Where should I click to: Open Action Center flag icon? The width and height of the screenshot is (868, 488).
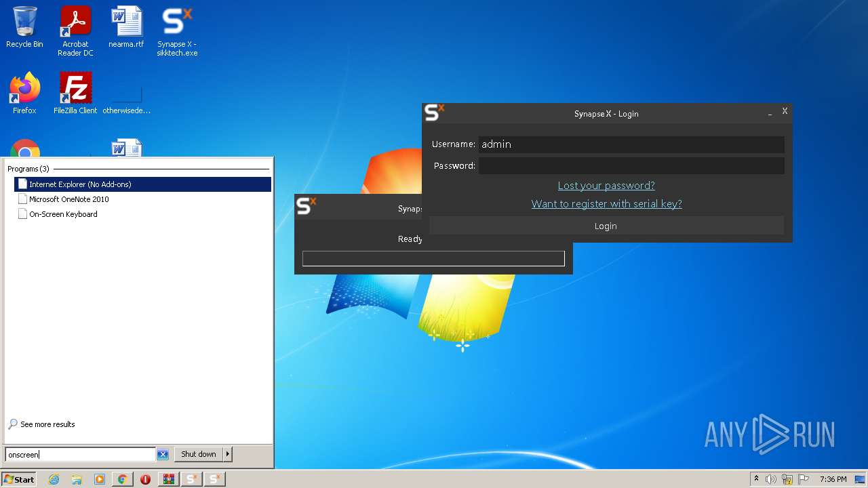tap(804, 479)
